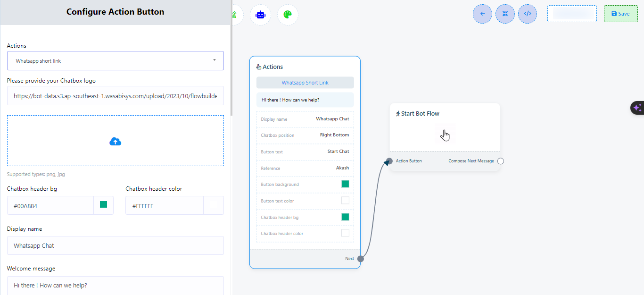Viewport: 644px width, 295px height.
Task: Open the green palette theme icon
Action: tap(288, 15)
